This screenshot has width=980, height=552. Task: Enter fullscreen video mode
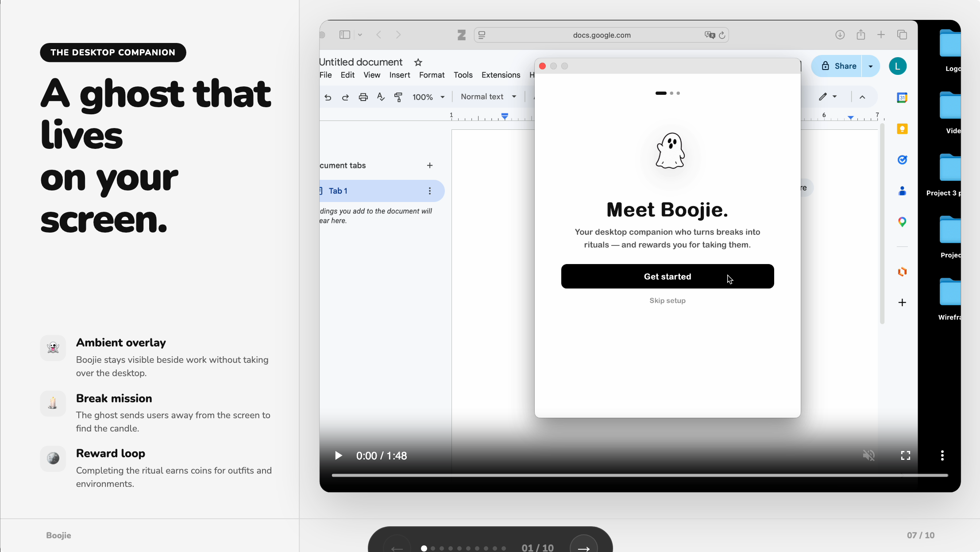(x=906, y=455)
